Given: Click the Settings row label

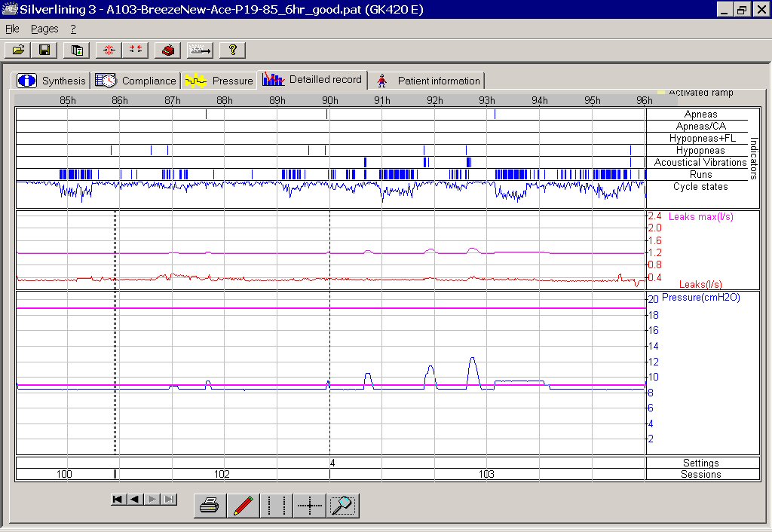Looking at the screenshot, I should [x=700, y=463].
